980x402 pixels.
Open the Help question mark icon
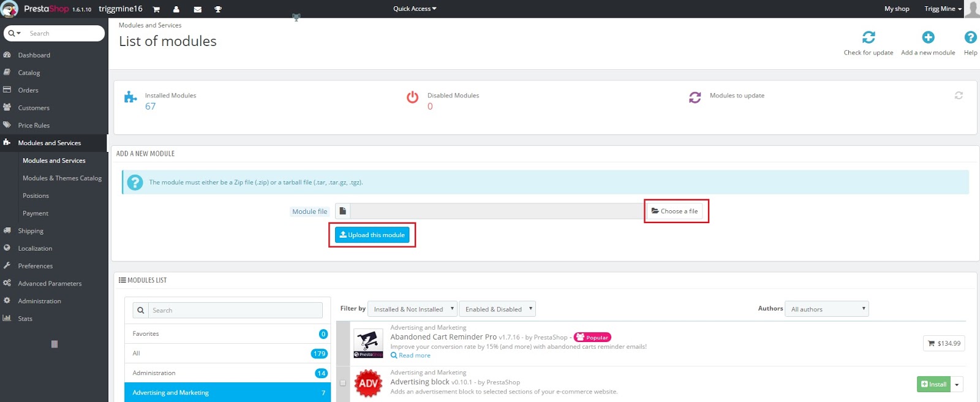coord(970,37)
